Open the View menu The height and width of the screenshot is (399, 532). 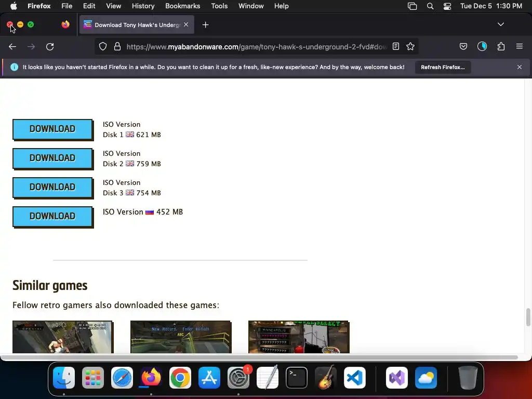pos(113,6)
